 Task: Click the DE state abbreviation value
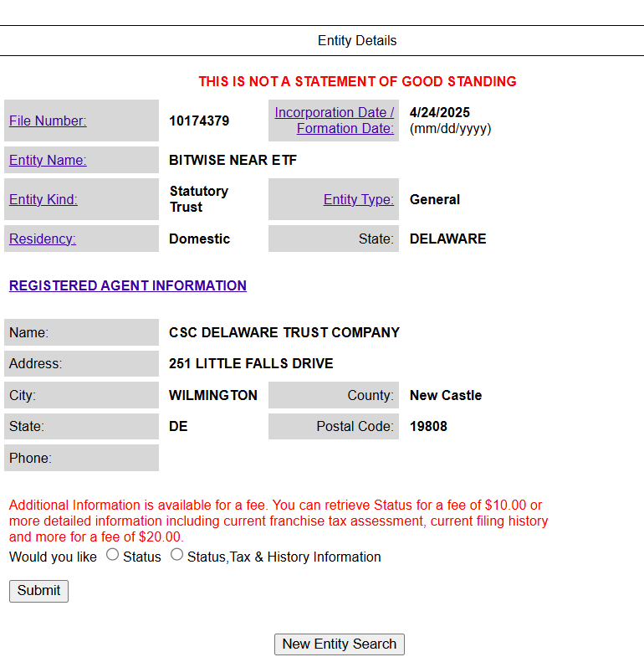[x=178, y=427]
